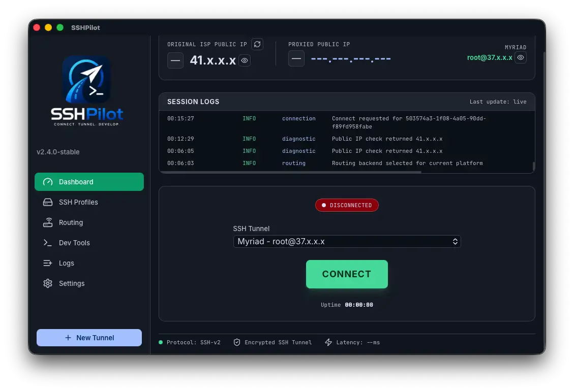Click the MYRIAD profile name label
The width and height of the screenshot is (574, 392).
tap(516, 47)
